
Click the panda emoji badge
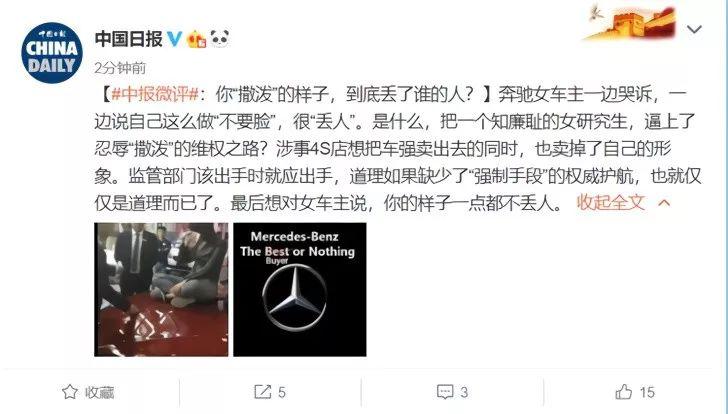pyautogui.click(x=219, y=39)
